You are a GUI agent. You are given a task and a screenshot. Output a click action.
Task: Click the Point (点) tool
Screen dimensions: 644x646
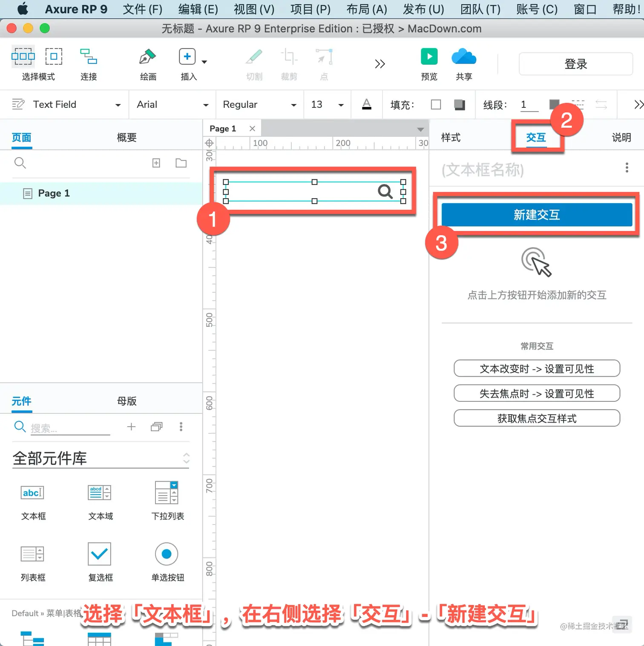324,57
